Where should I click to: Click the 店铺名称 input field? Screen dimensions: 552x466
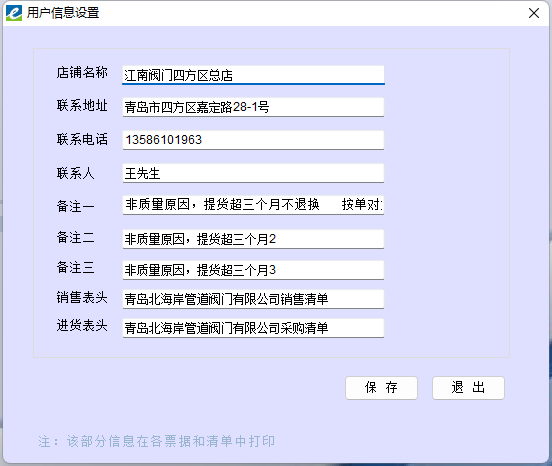(253, 75)
